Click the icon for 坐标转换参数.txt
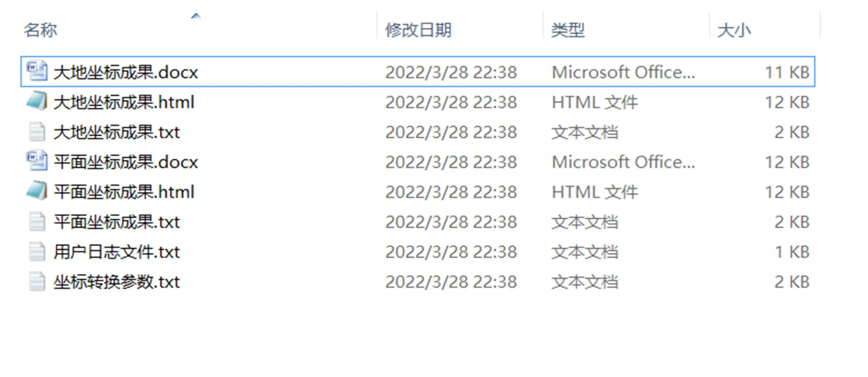868x377 pixels. (37, 281)
